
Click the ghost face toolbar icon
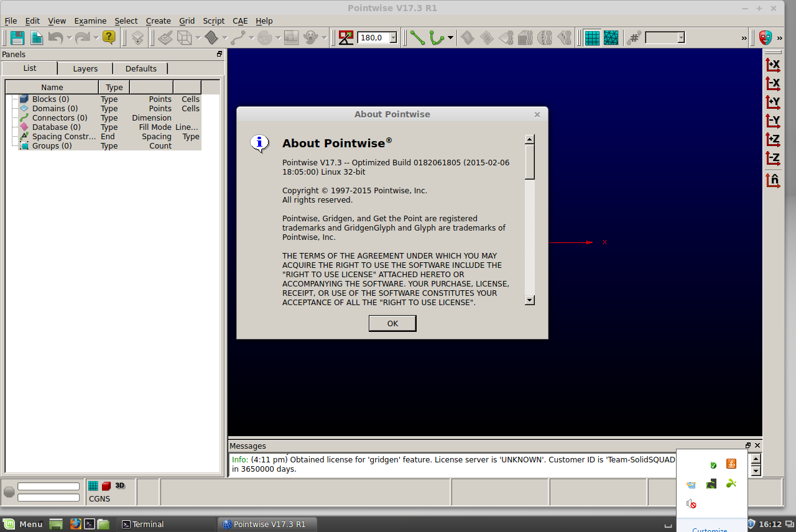click(311, 37)
